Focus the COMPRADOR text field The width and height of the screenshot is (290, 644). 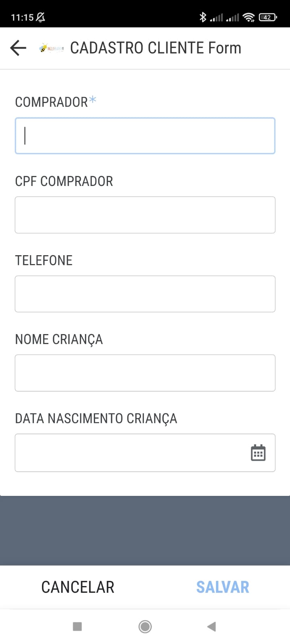(x=145, y=136)
